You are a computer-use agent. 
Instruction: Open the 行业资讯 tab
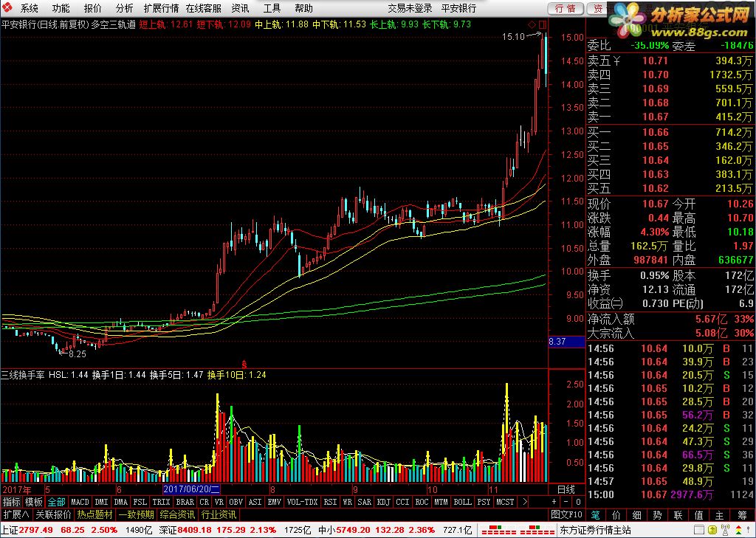pos(219,515)
